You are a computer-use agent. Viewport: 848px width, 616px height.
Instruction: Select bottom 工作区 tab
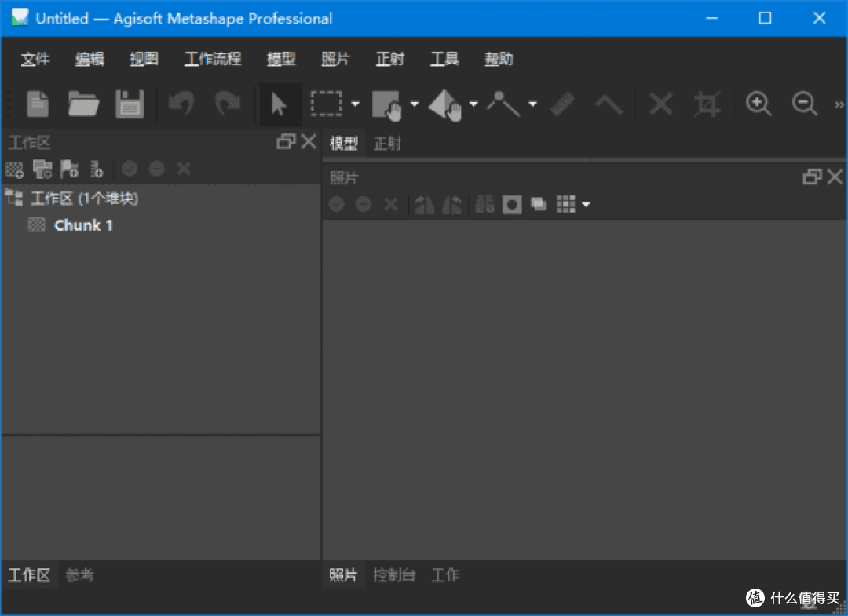coord(29,575)
